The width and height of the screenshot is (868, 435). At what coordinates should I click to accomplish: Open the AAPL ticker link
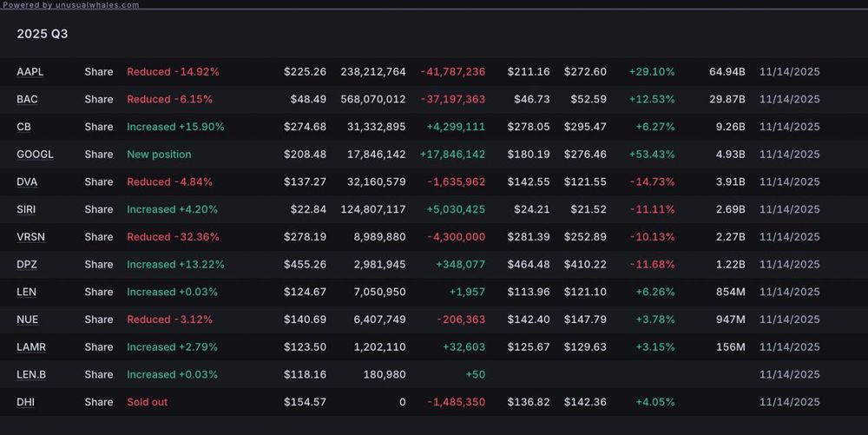click(30, 72)
